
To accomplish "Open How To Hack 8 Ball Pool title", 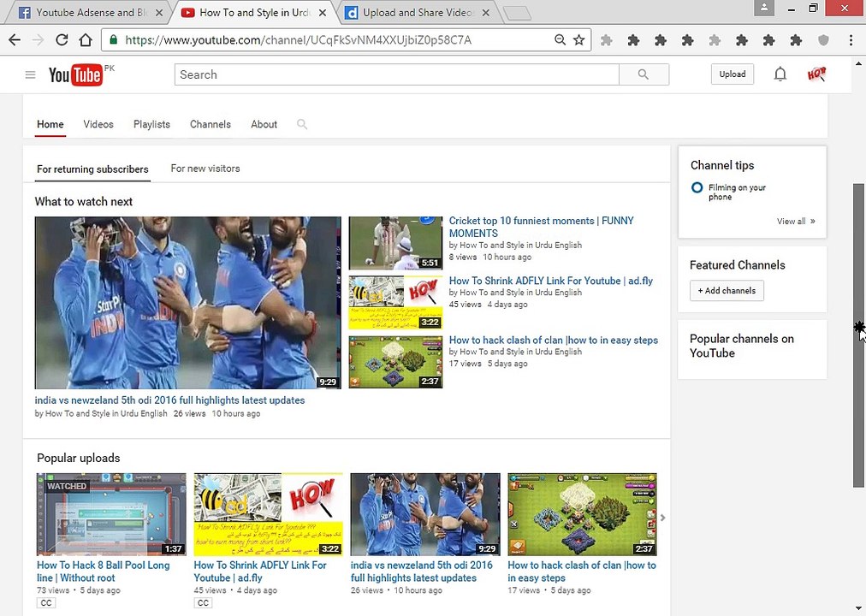I will [x=104, y=572].
